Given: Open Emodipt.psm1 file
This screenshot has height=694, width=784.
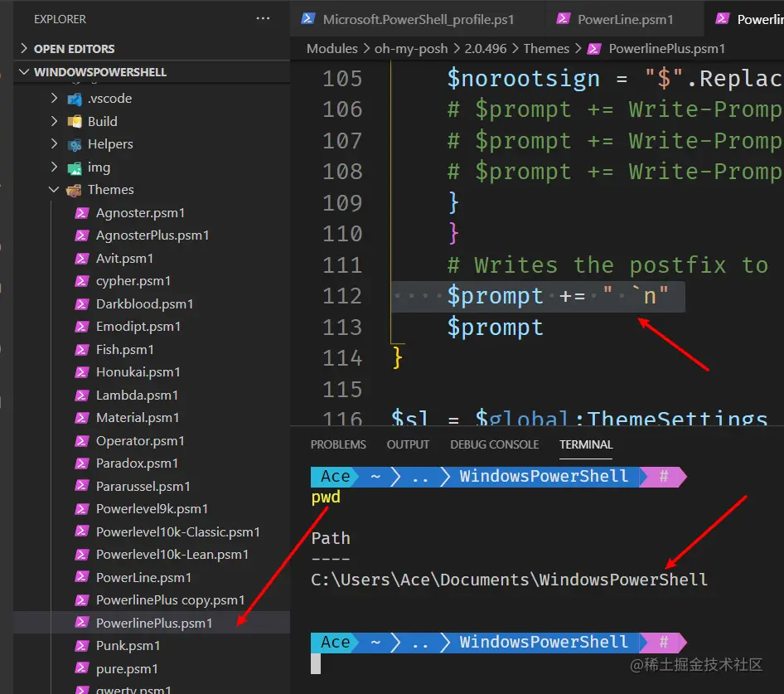Looking at the screenshot, I should (x=138, y=326).
